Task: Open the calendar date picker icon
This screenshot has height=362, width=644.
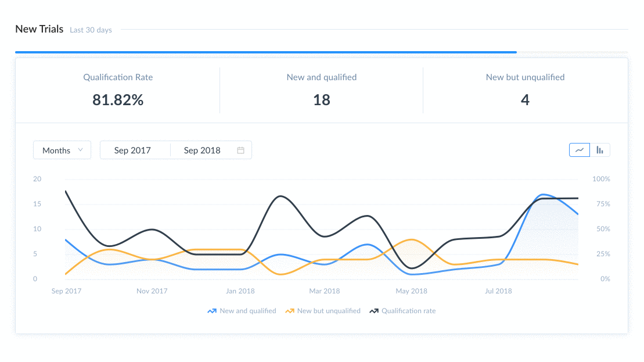Action: pyautogui.click(x=240, y=150)
